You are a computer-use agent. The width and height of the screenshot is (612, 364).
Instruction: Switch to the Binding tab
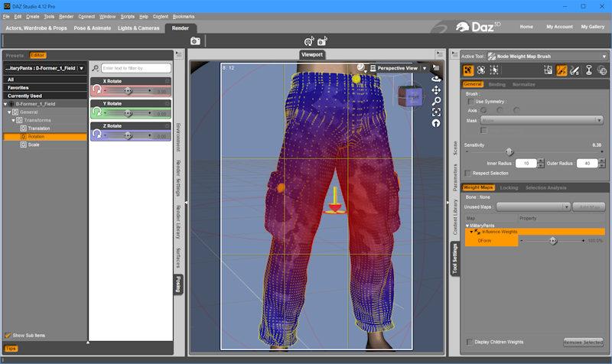click(496, 84)
